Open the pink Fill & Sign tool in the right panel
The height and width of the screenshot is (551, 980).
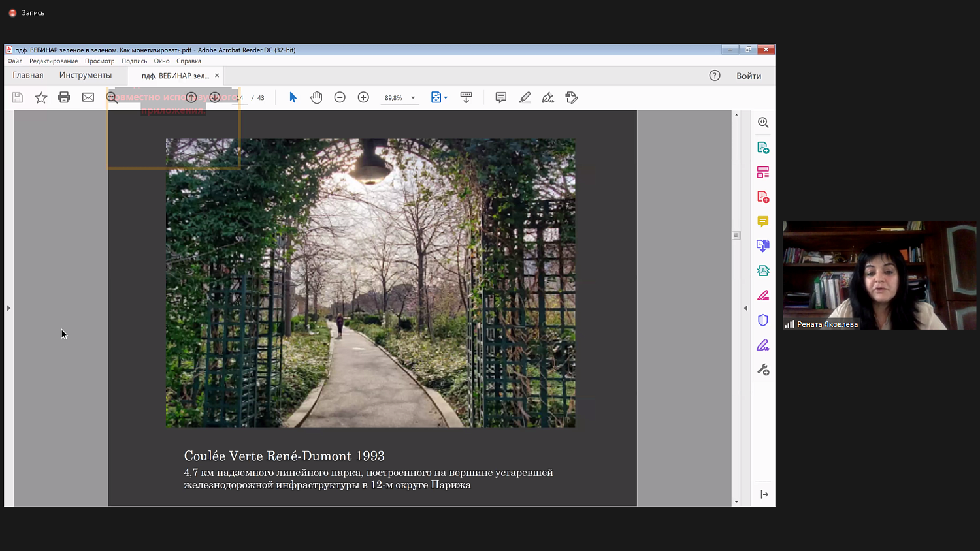(763, 296)
